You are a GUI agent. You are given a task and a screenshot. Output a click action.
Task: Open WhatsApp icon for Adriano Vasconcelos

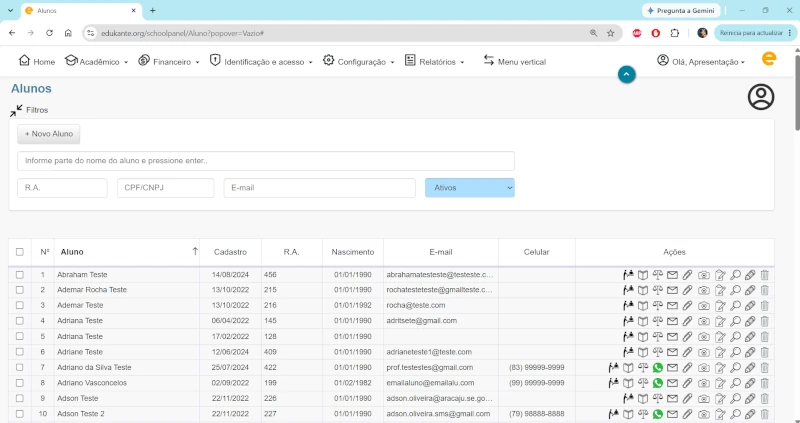658,383
